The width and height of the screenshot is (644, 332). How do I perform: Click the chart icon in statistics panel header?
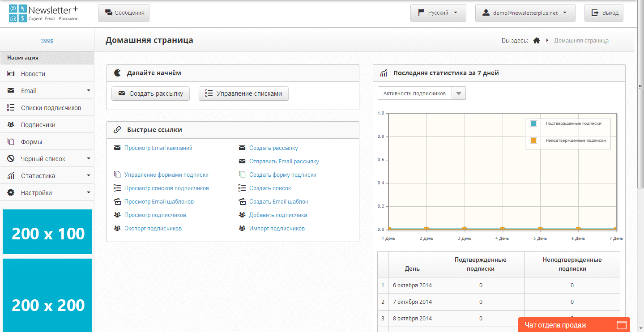384,73
